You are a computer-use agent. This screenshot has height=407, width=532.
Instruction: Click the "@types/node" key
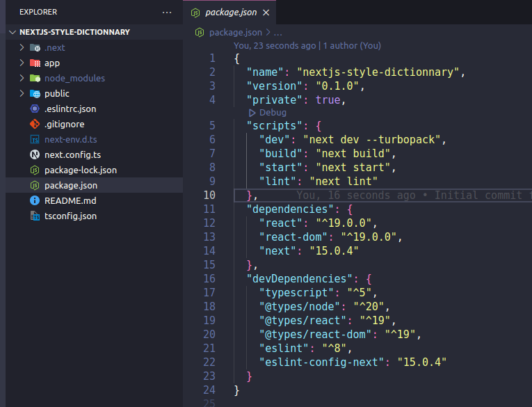point(300,307)
